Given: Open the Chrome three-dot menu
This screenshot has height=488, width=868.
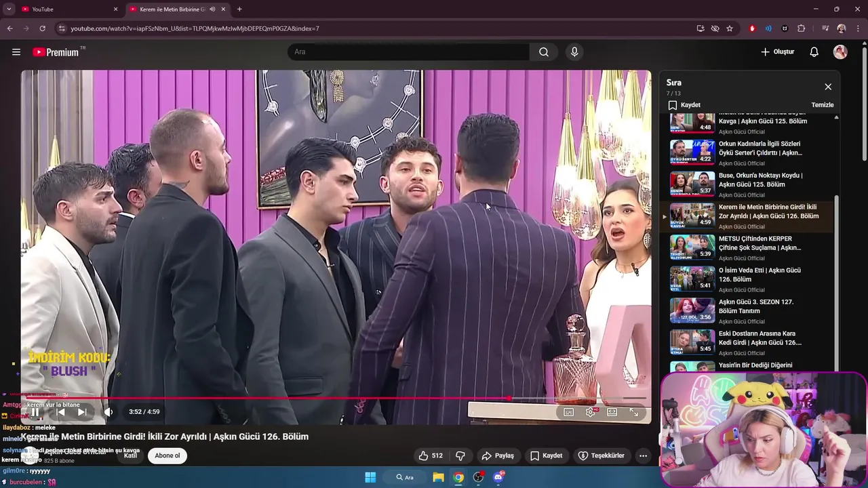Looking at the screenshot, I should tap(857, 28).
